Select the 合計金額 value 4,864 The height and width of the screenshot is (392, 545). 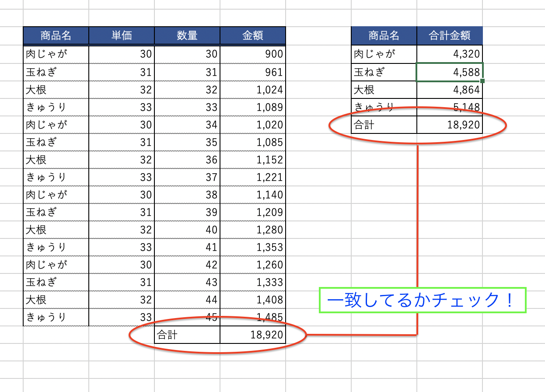(450, 90)
